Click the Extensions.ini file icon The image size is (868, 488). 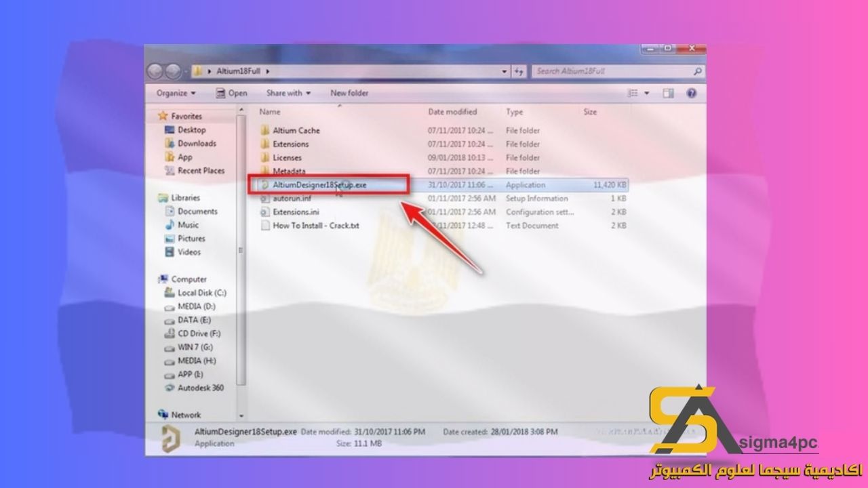[x=265, y=212]
